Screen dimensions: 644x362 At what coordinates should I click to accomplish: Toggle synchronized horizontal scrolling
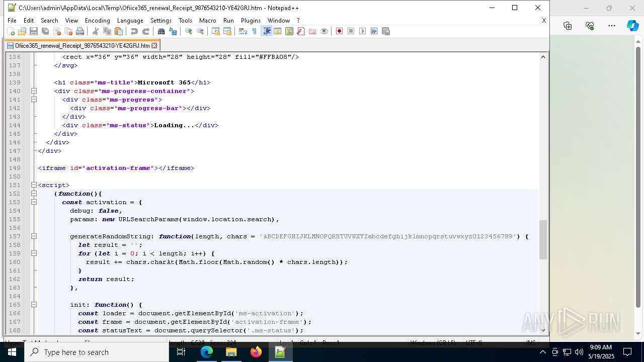227,31
